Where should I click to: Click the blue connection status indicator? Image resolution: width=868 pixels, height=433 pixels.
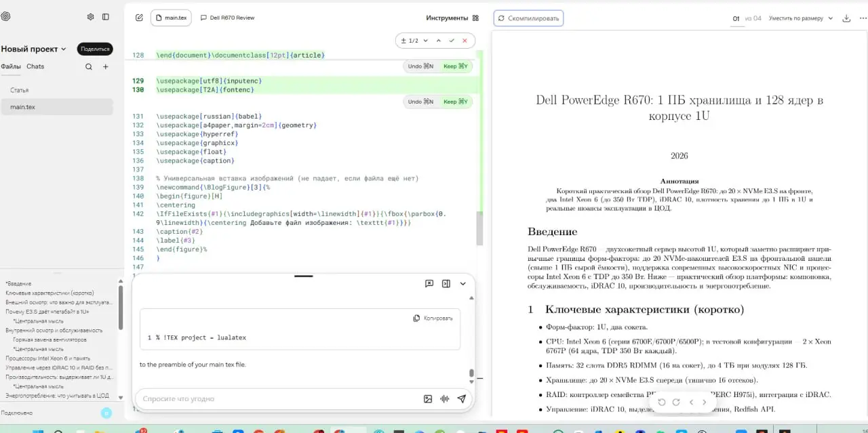pyautogui.click(x=106, y=413)
